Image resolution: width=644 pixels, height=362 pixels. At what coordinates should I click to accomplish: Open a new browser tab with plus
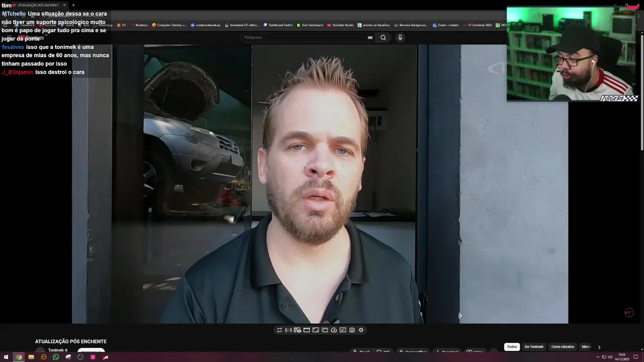point(73,5)
